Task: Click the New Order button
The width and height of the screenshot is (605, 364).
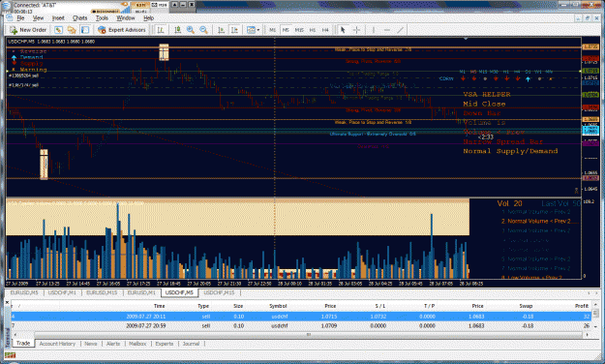Action: coord(28,30)
